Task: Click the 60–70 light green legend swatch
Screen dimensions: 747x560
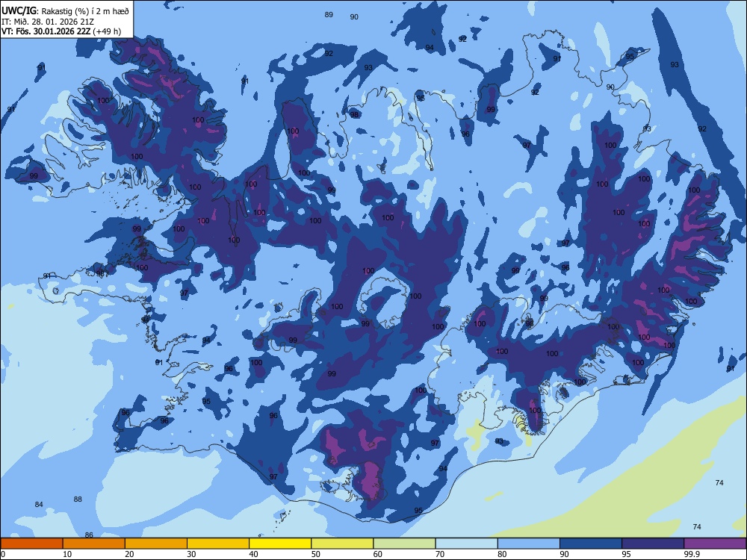Action: (404, 544)
